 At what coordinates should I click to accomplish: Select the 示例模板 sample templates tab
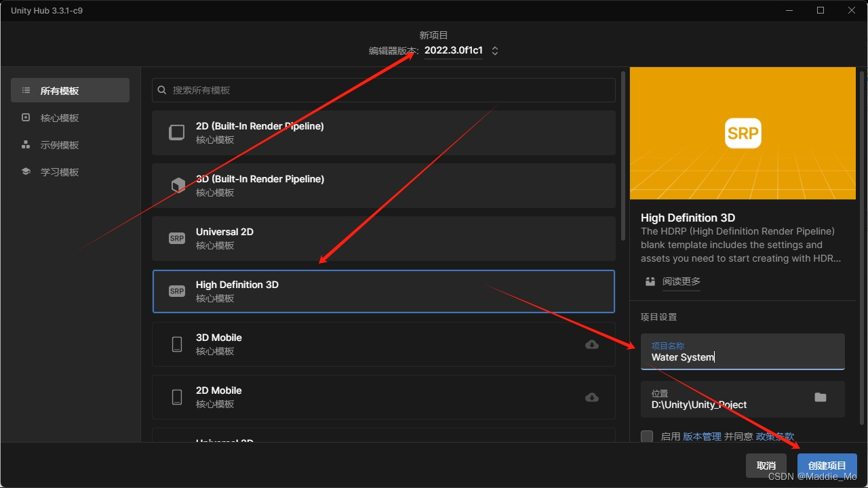coord(70,144)
